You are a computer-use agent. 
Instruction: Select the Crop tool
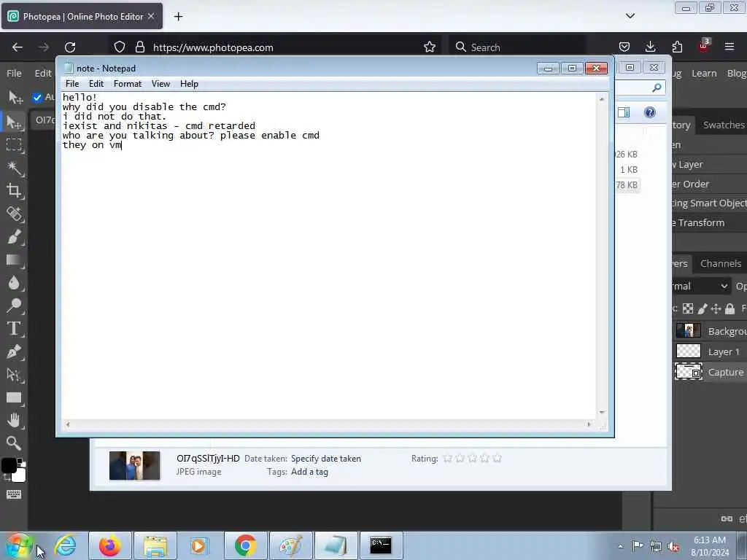tap(14, 191)
